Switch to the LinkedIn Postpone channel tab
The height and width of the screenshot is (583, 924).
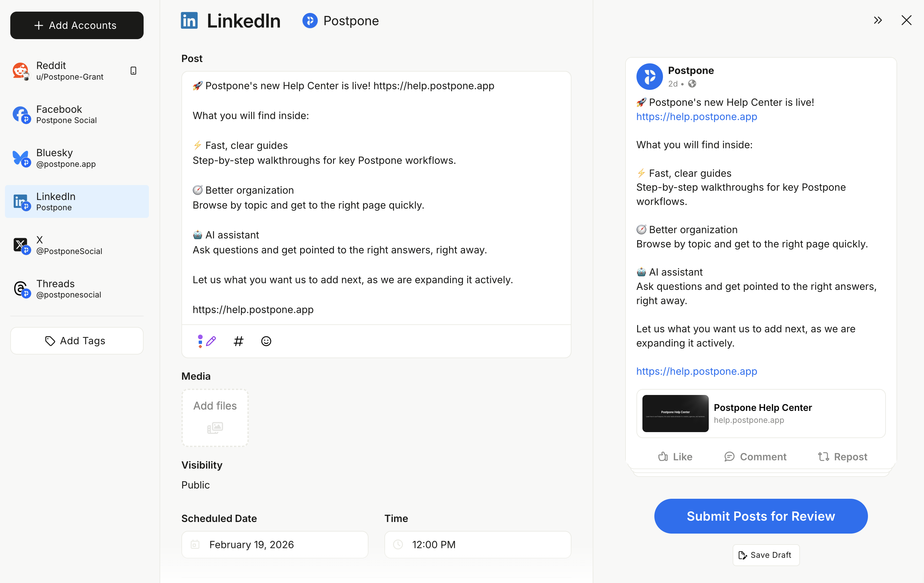pos(340,21)
